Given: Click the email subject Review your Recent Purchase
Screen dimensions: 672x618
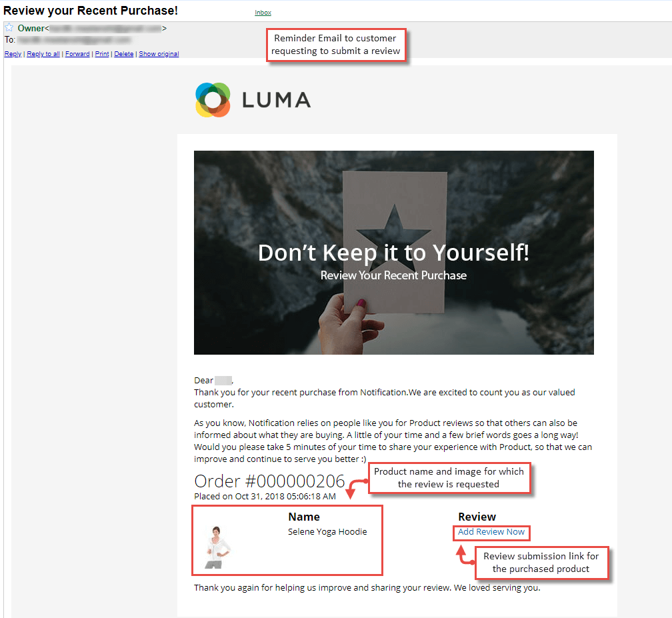Looking at the screenshot, I should [x=91, y=11].
